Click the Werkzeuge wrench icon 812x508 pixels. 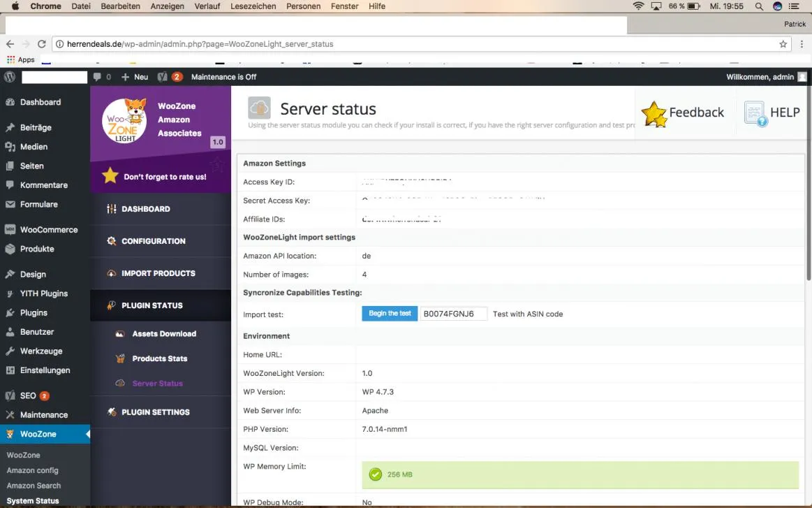point(10,351)
